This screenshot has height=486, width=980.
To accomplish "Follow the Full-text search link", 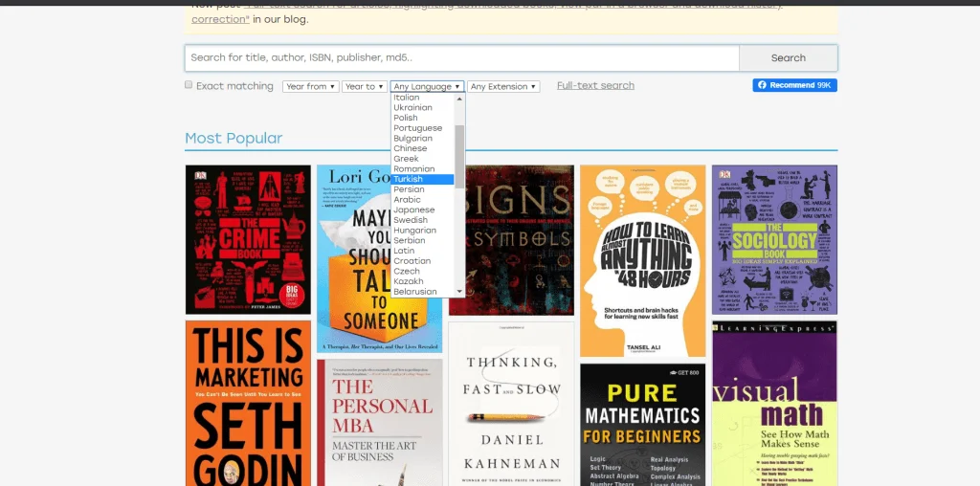I will (595, 85).
